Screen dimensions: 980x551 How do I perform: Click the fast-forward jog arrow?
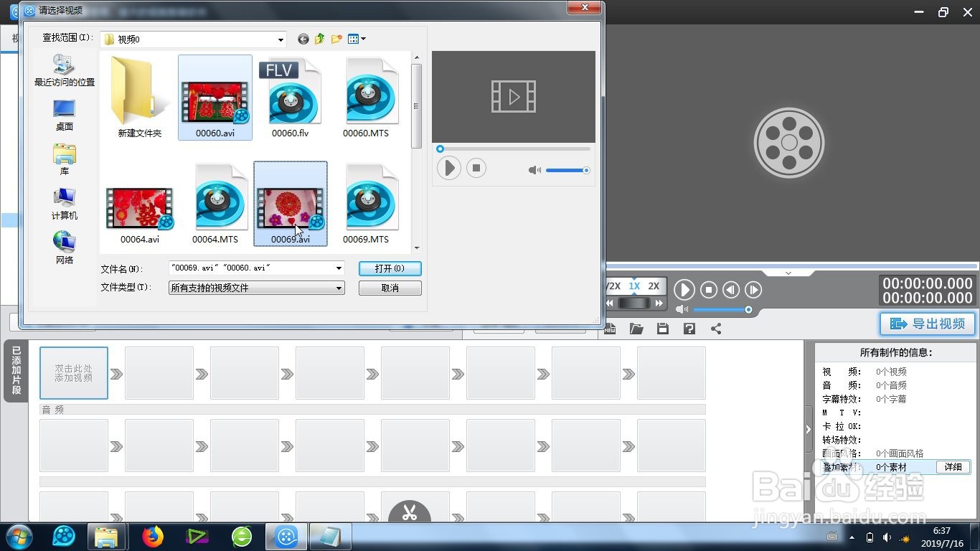pos(659,303)
